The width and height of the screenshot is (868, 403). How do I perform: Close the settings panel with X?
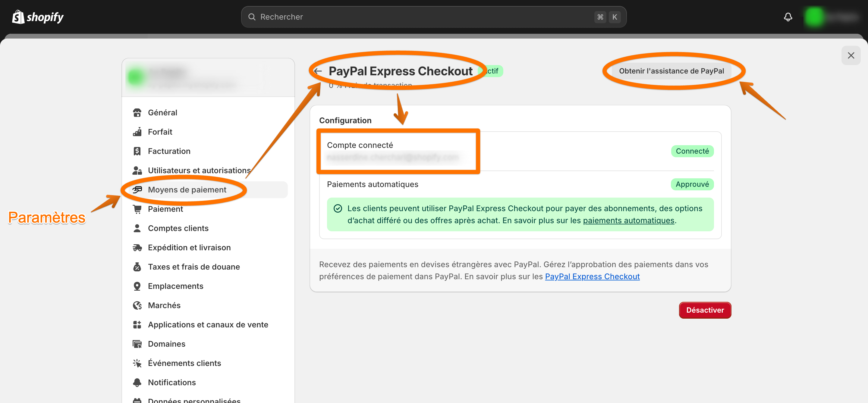coord(851,55)
